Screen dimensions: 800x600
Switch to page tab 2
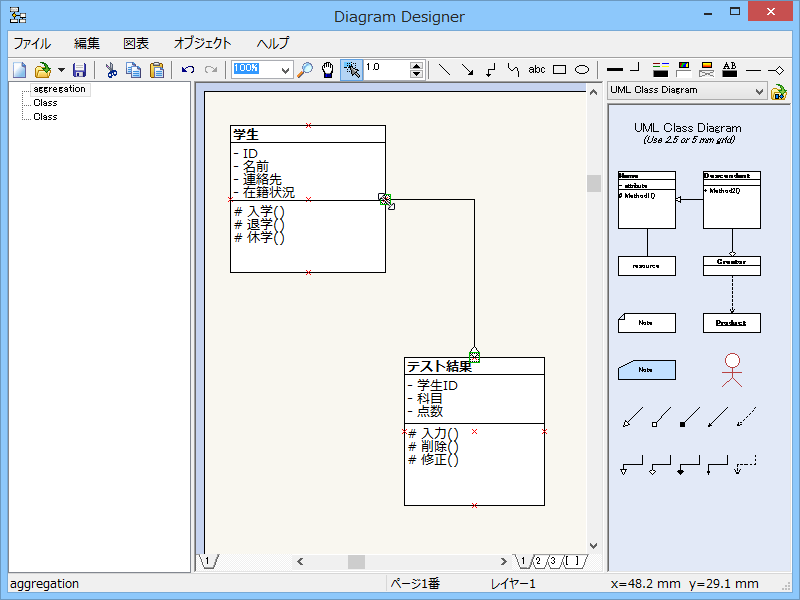(x=538, y=561)
